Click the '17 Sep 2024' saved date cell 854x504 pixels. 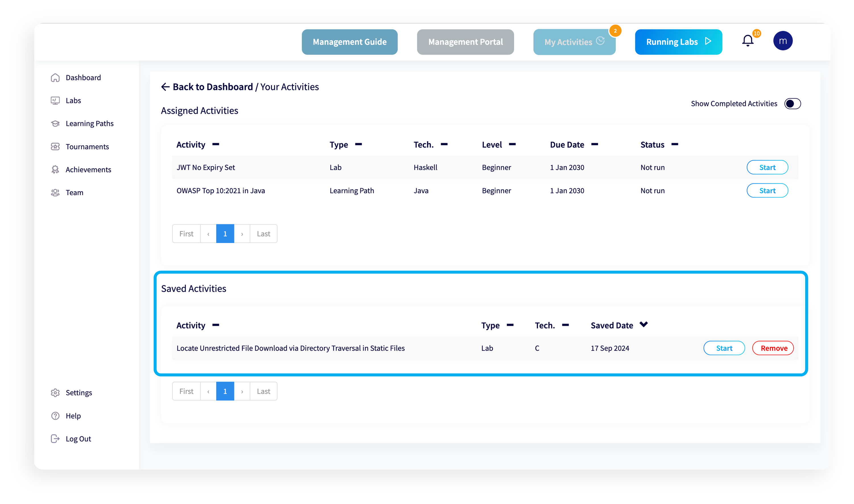coord(610,348)
